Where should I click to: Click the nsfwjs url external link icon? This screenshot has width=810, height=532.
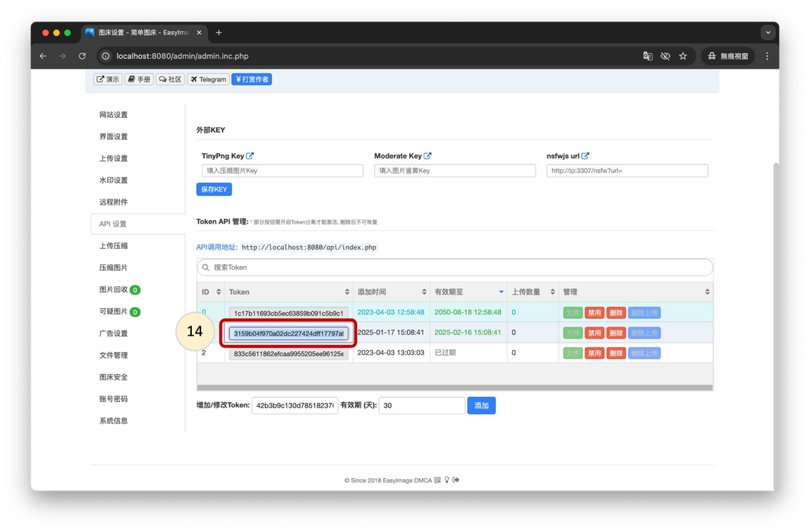click(x=585, y=156)
